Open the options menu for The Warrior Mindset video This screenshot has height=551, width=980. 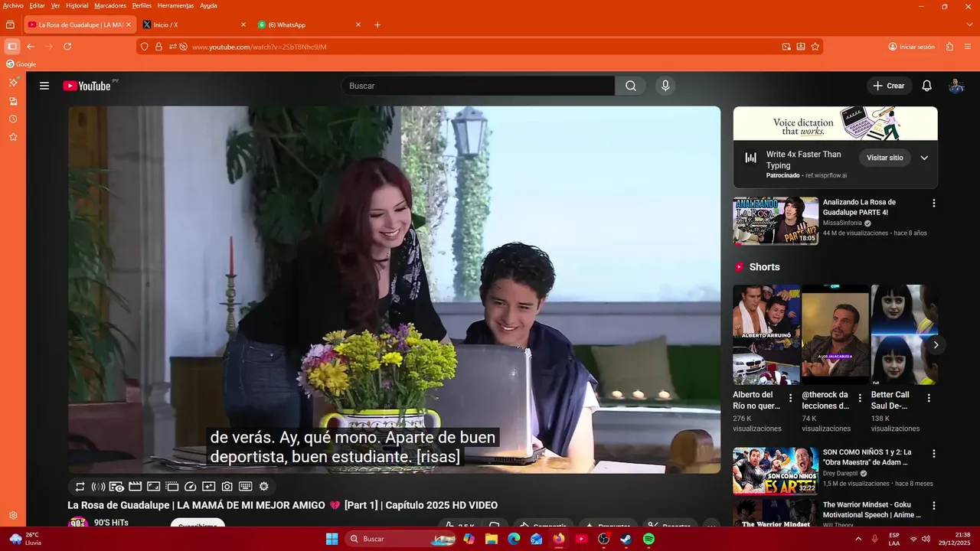[x=933, y=506]
